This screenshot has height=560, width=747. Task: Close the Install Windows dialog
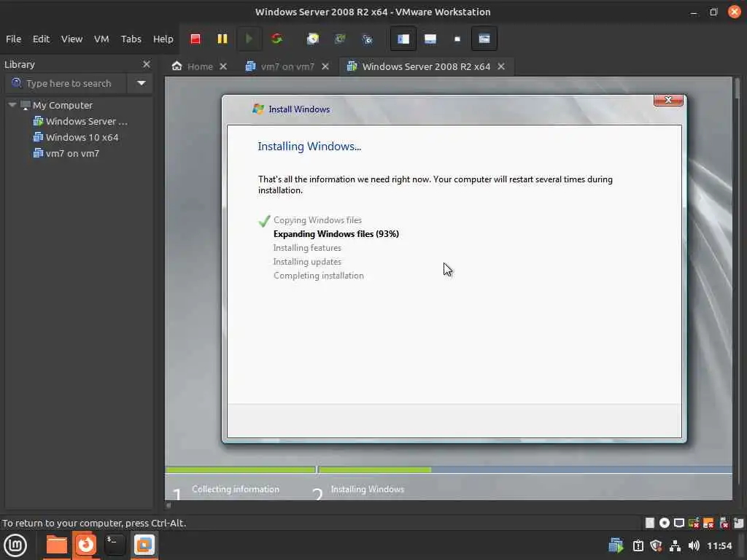tap(668, 100)
